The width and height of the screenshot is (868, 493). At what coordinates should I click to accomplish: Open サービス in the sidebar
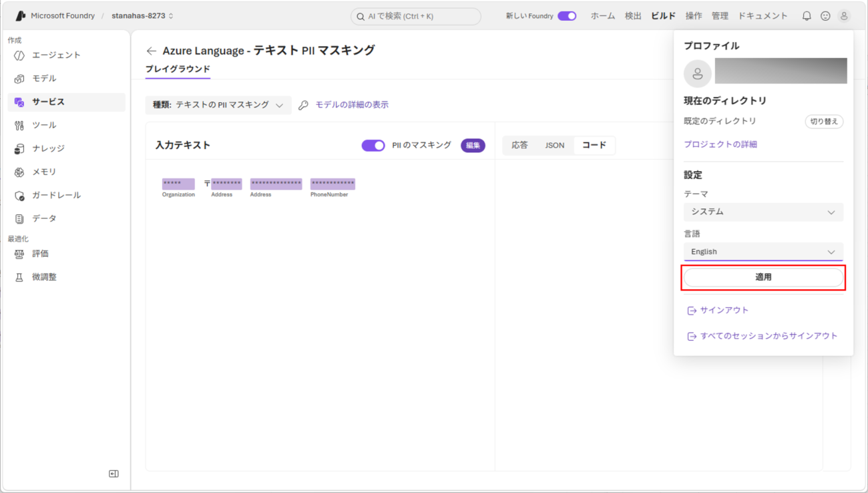tap(66, 102)
